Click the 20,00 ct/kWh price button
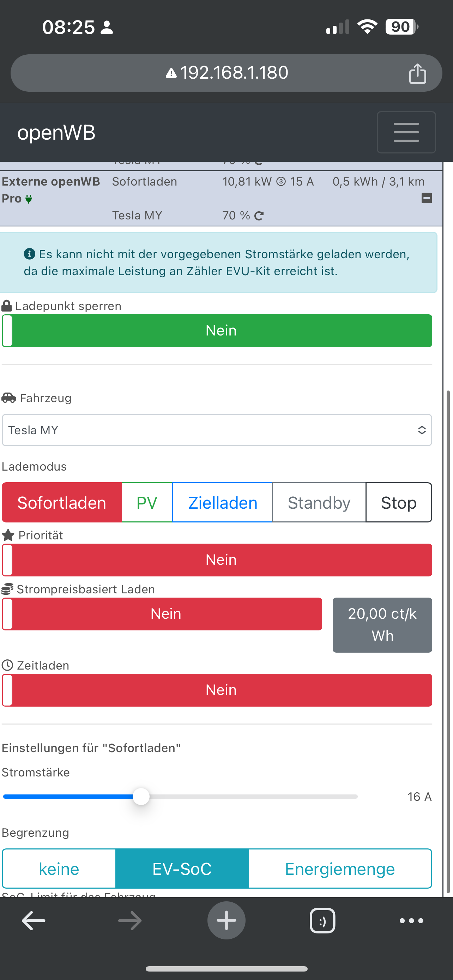This screenshot has height=980, width=453. point(382,625)
